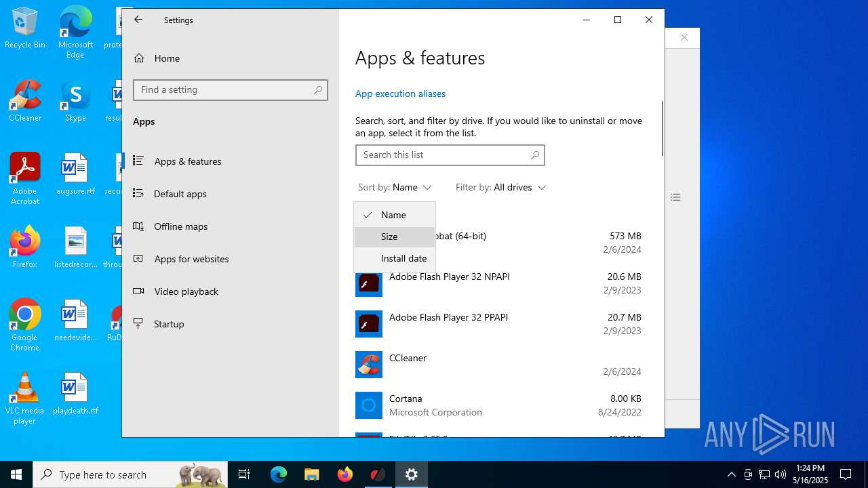Click magnifier icon in Search this list

pyautogui.click(x=535, y=155)
